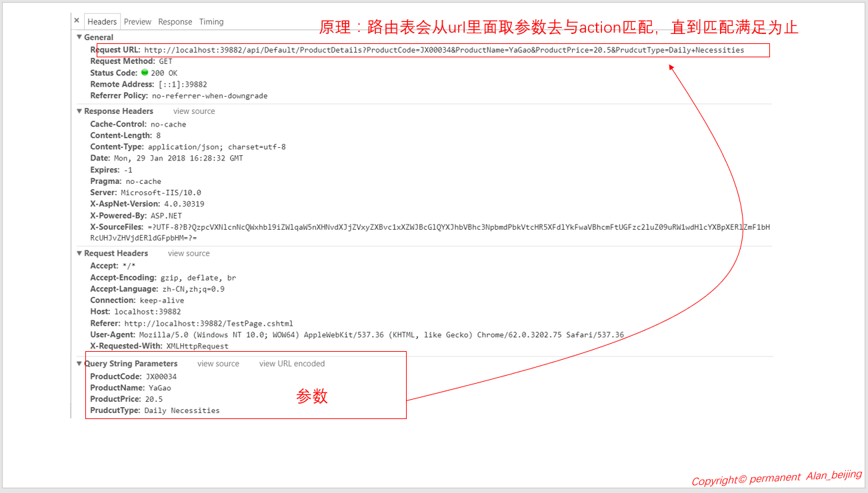Select the Connection keep-alive value
The image size is (868, 493).
(162, 300)
